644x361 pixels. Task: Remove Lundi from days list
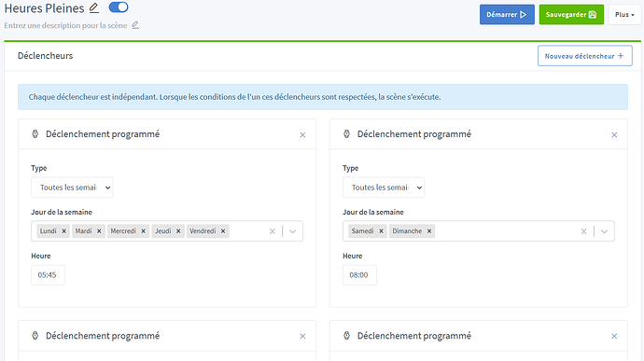[64, 231]
